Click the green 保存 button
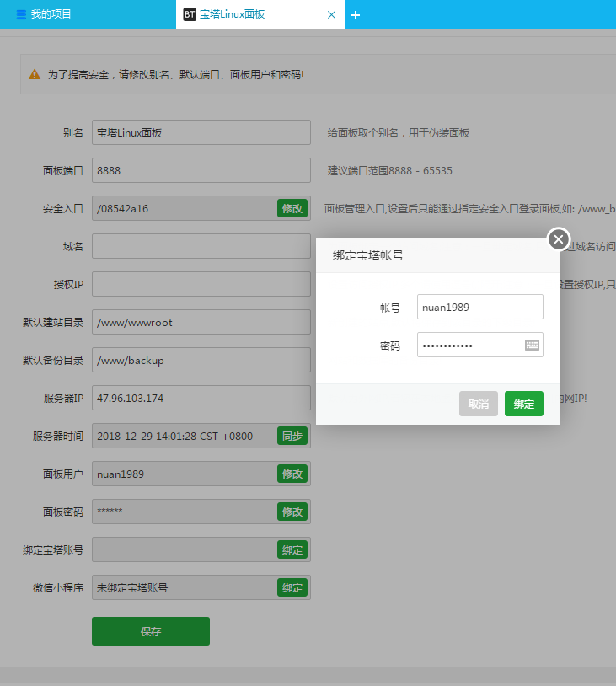Screen dimensions: 616x686 coord(151,631)
